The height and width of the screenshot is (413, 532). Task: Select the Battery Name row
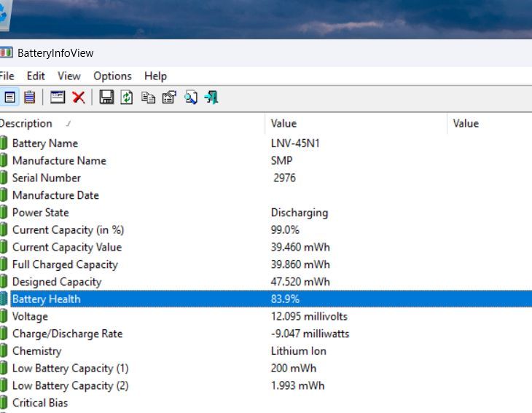click(x=45, y=143)
